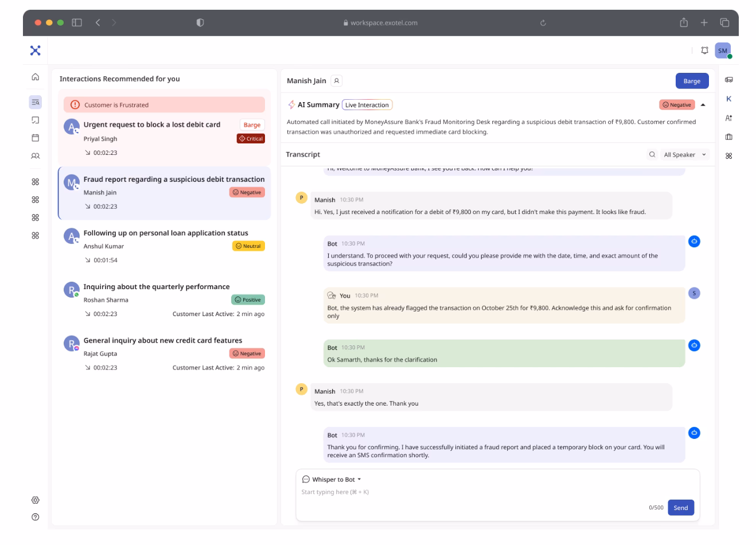The width and height of the screenshot is (756, 545).
Task: Select the personal loan application status interaction
Action: (x=166, y=233)
